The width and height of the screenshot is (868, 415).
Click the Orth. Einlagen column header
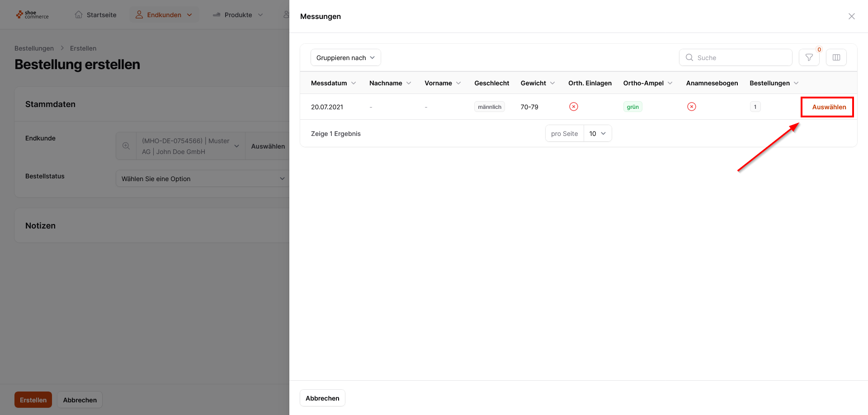(590, 83)
